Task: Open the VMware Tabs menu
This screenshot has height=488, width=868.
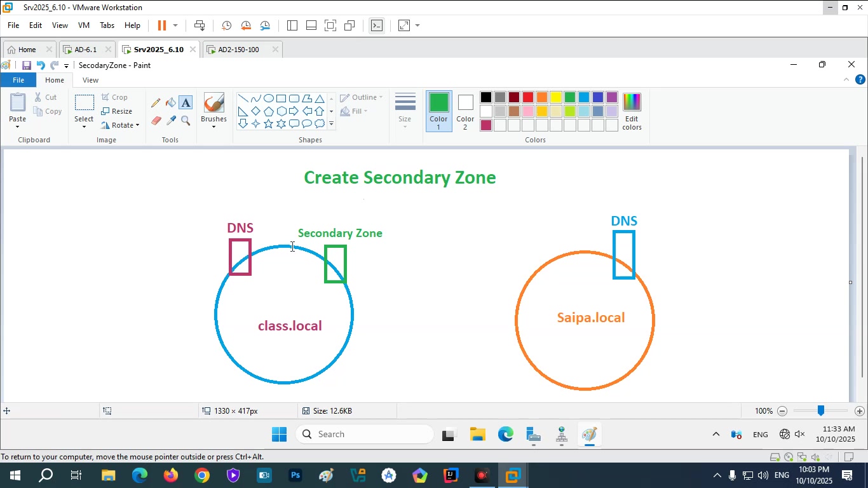Action: point(107,26)
